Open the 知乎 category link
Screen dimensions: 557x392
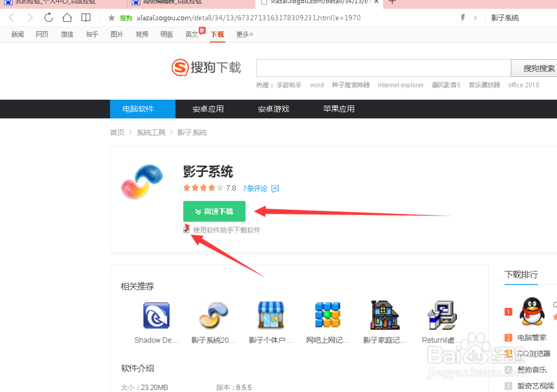[x=92, y=35]
